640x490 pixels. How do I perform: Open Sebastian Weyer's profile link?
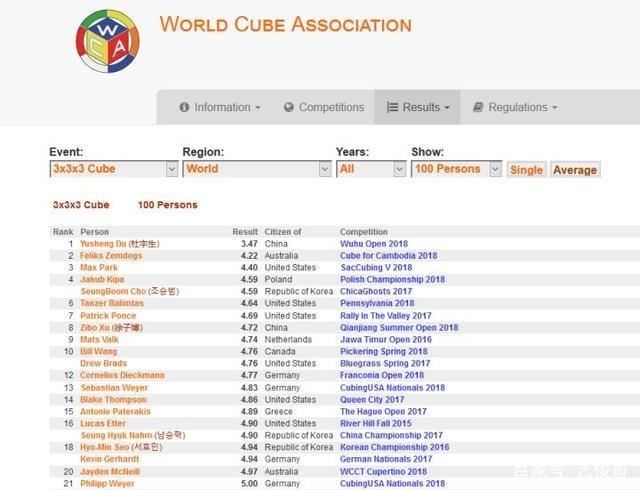(114, 388)
